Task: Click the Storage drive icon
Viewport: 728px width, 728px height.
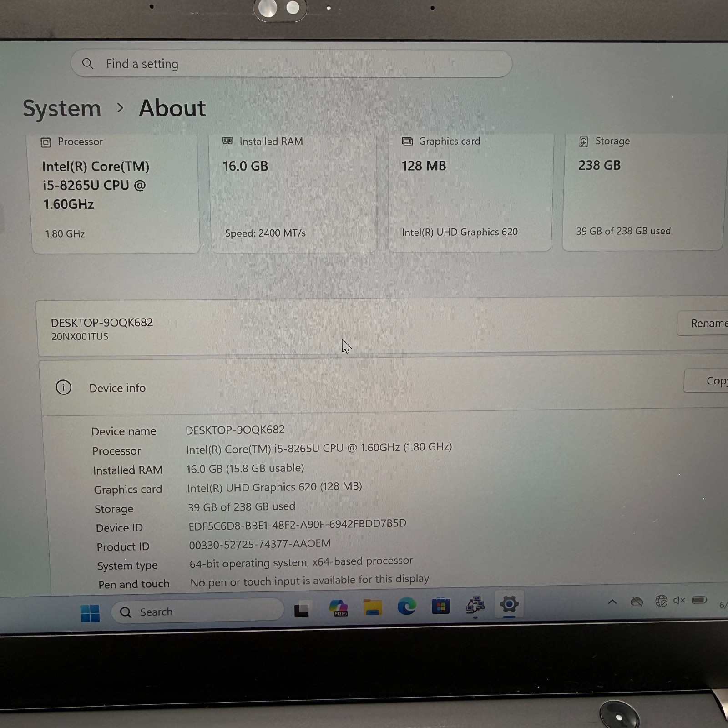Action: [584, 142]
